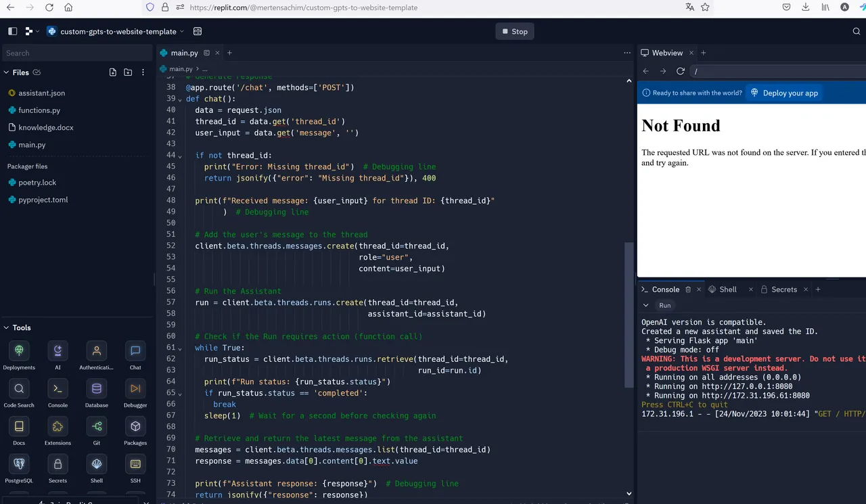Collapse the Files section
This screenshot has height=504, width=866.
(6, 72)
